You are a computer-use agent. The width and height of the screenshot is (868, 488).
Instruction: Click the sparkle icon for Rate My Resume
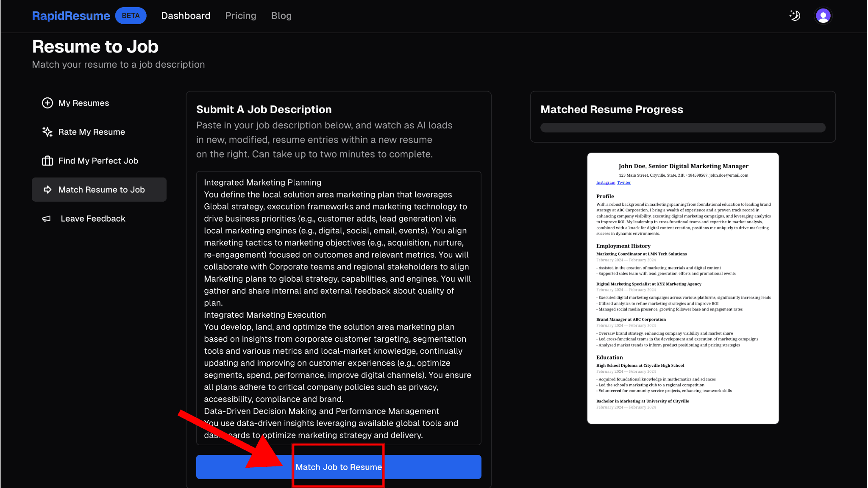(47, 132)
